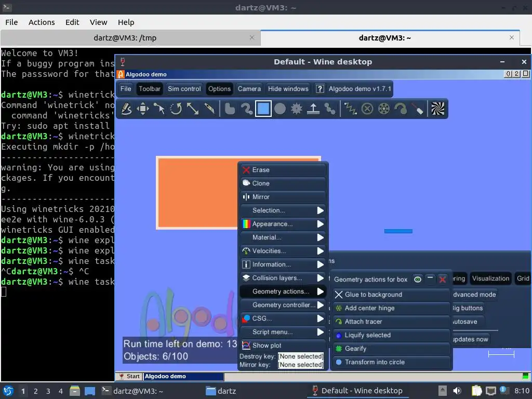Viewport: 532px width, 399px height.
Task: Select the Circle tool
Action: pyautogui.click(x=280, y=109)
